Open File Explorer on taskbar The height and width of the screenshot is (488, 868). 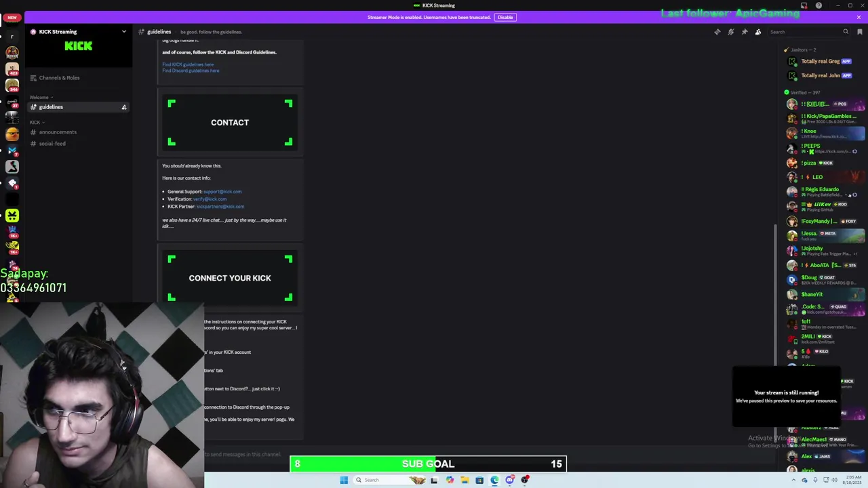(x=465, y=480)
